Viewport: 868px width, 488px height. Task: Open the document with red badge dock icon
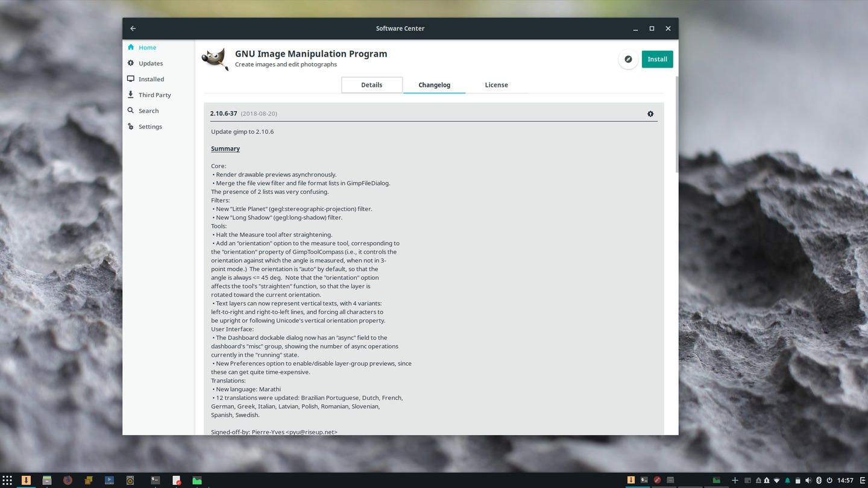click(x=177, y=480)
